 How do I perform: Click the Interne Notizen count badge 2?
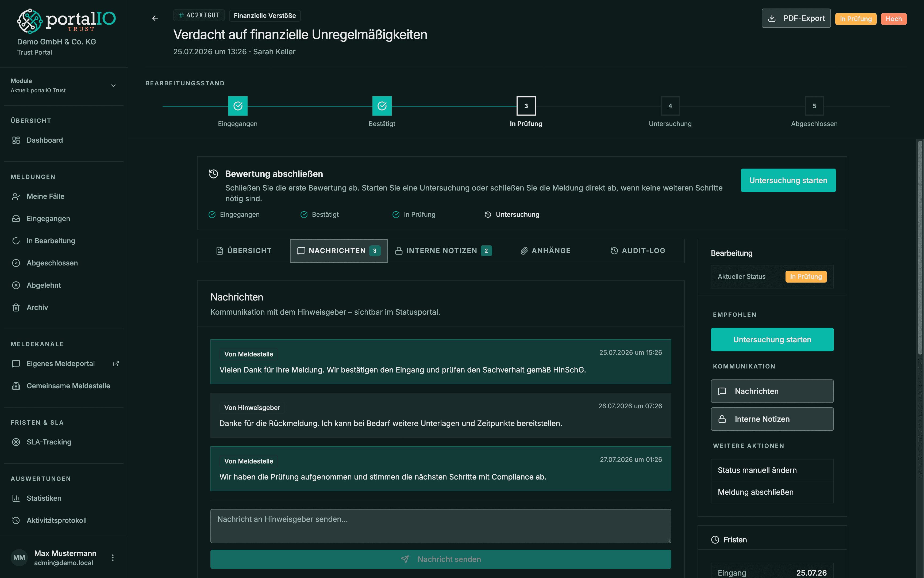pos(486,251)
